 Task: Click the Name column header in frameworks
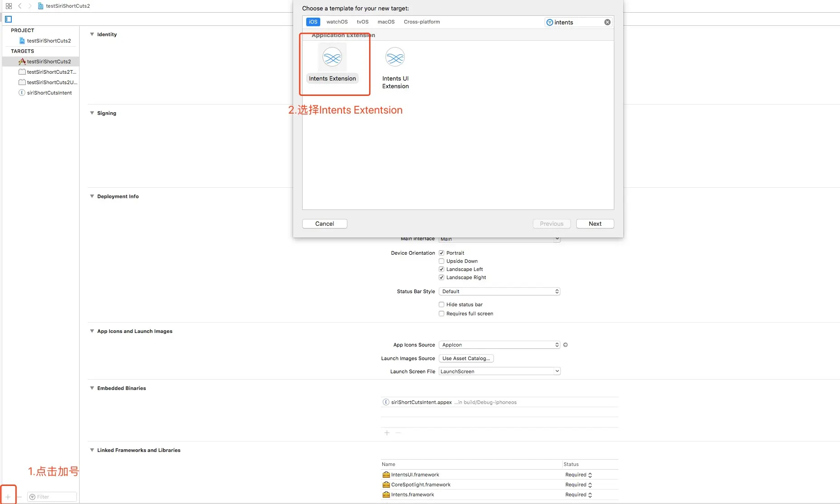tap(389, 464)
